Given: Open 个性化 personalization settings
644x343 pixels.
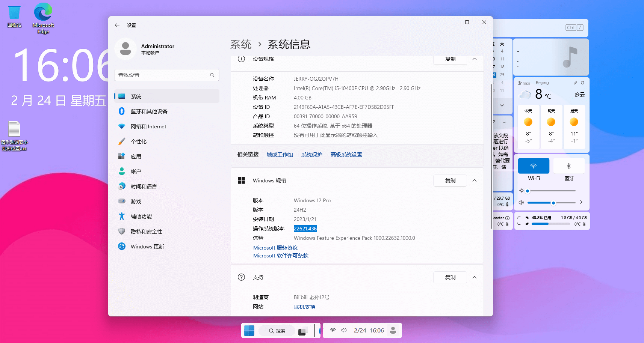Looking at the screenshot, I should pyautogui.click(x=138, y=141).
